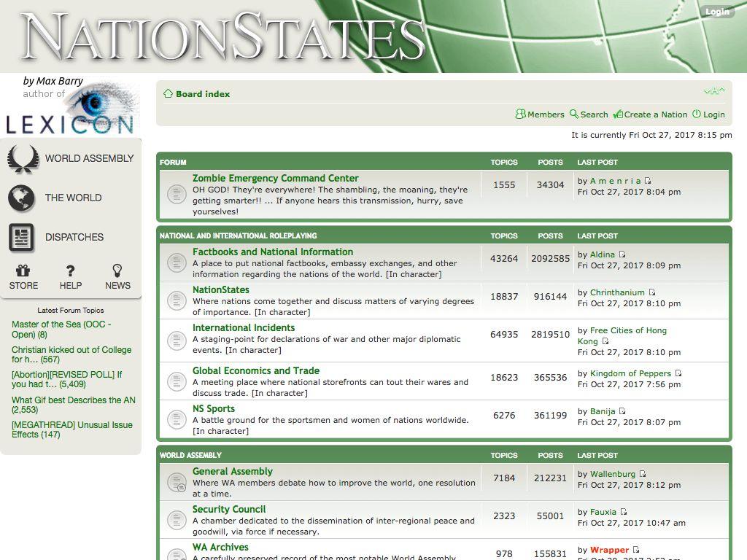Open the [Abortion][REVISED POLL] topic

click(66, 379)
